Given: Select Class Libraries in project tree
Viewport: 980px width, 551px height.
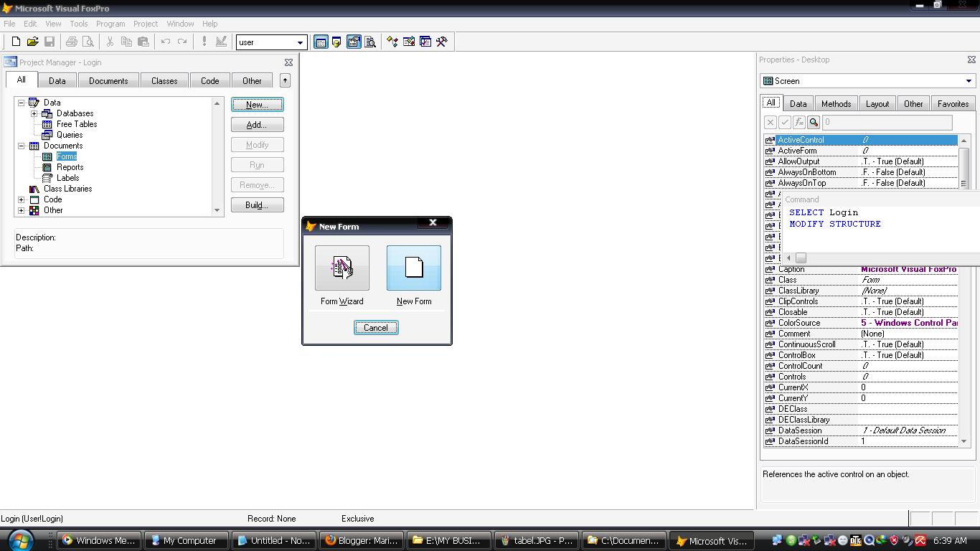Looking at the screenshot, I should pyautogui.click(x=67, y=189).
